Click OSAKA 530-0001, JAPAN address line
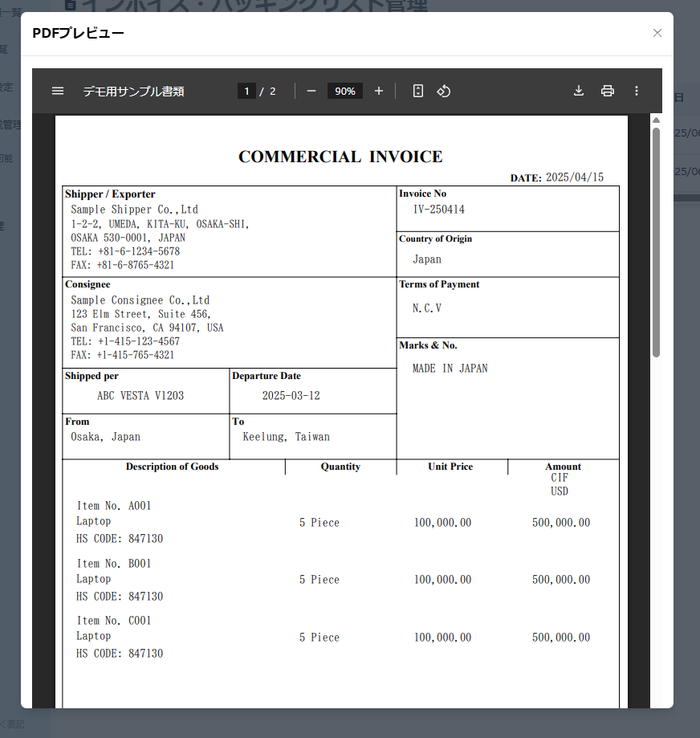The image size is (700, 738). 128,238
